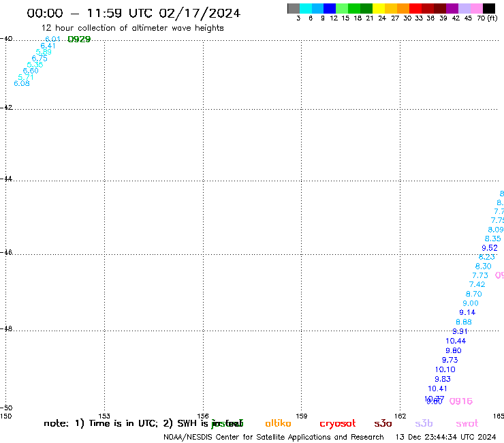Click the 8.70 wave height value
This screenshot has width=504, height=443.
pyautogui.click(x=474, y=294)
